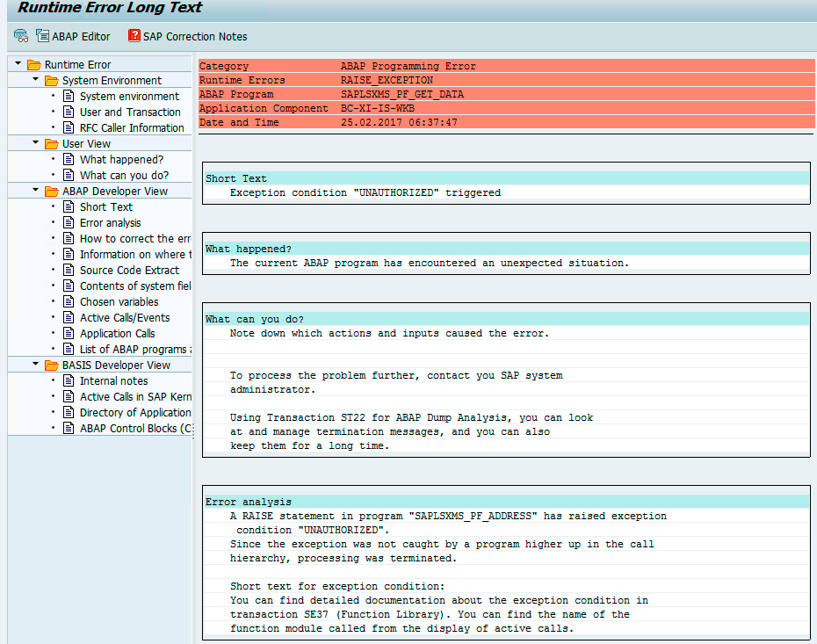Select the BASIS Developer View tree label
This screenshot has height=644, width=817.
click(116, 365)
